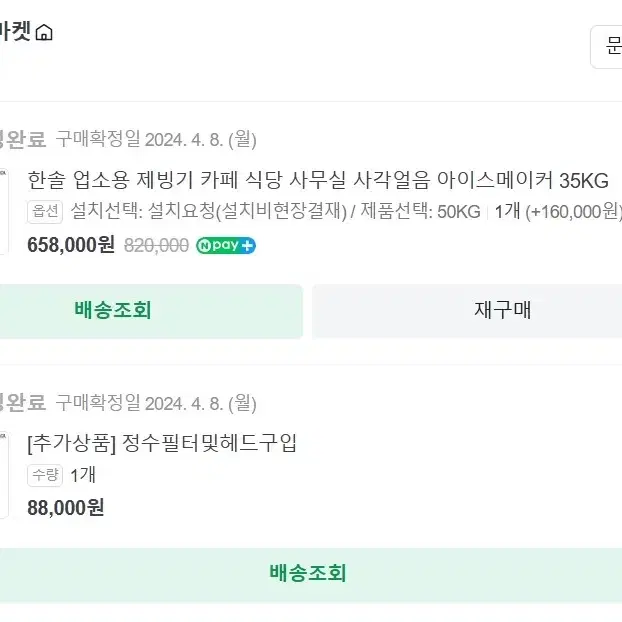Click the 1개 (+160,000원) quantity text
Image resolution: width=622 pixels, height=622 pixels.
click(558, 211)
